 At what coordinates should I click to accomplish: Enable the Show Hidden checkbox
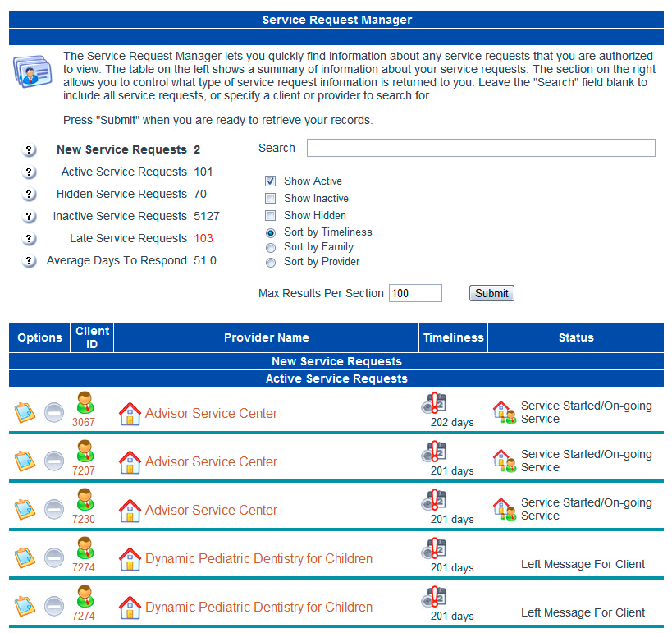pos(270,216)
